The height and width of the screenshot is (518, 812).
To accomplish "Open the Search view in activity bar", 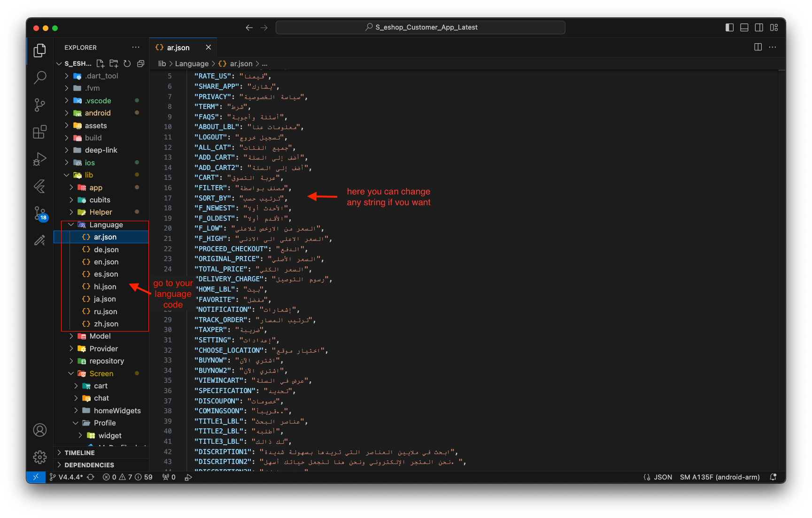I will (40, 77).
